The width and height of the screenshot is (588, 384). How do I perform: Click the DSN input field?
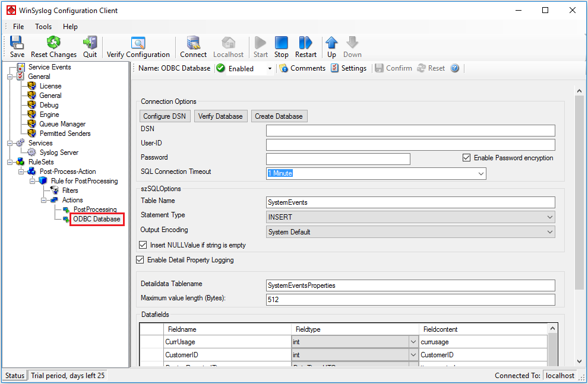tap(410, 131)
